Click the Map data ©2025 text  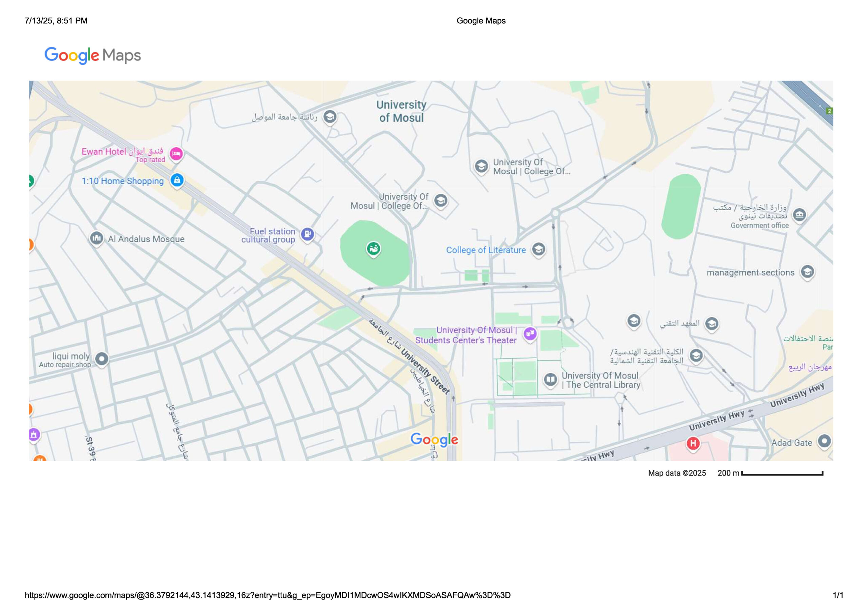[677, 473]
